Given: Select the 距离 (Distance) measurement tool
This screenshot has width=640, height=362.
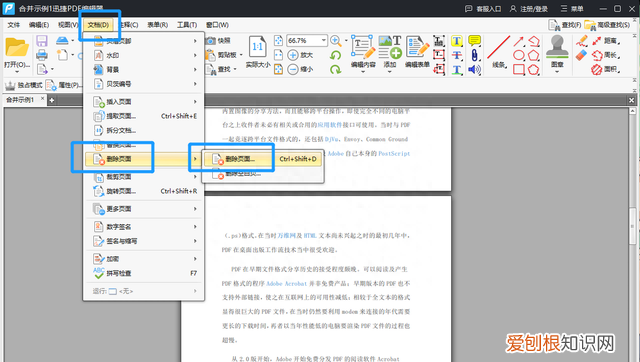Looking at the screenshot, I should 606,41.
